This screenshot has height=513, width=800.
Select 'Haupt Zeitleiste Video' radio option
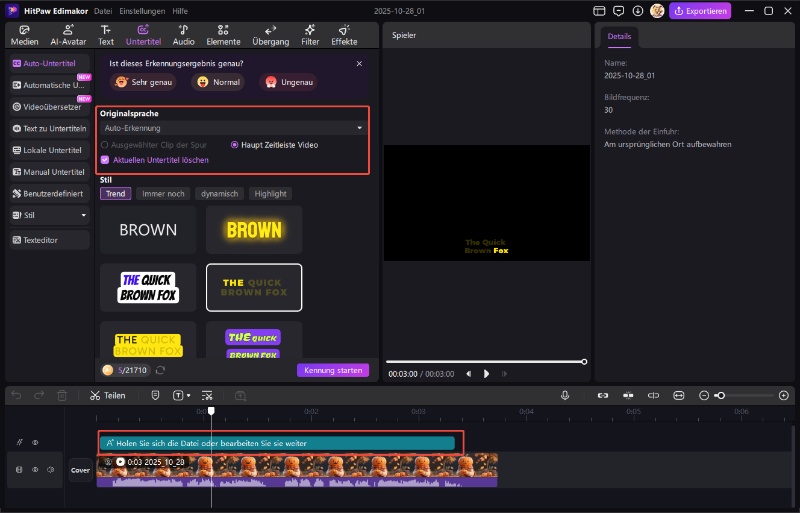[x=235, y=145]
